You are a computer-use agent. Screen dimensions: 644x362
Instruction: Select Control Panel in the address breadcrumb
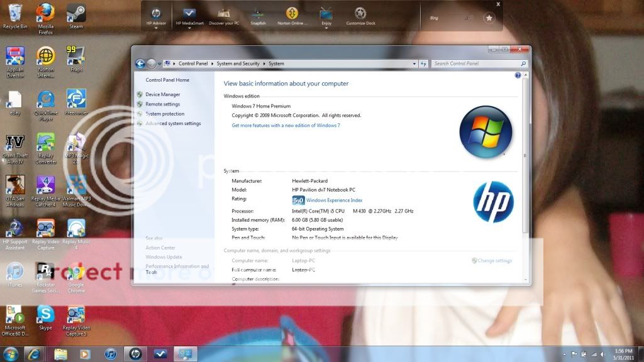pyautogui.click(x=193, y=63)
